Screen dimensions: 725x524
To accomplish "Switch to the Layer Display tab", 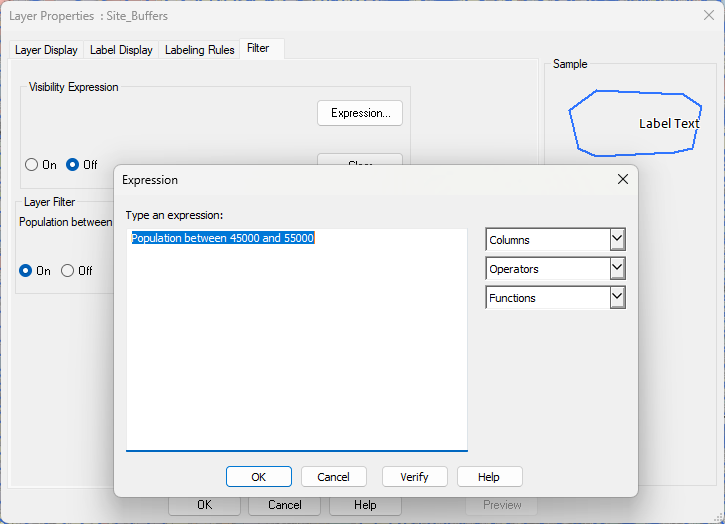I will click(46, 50).
